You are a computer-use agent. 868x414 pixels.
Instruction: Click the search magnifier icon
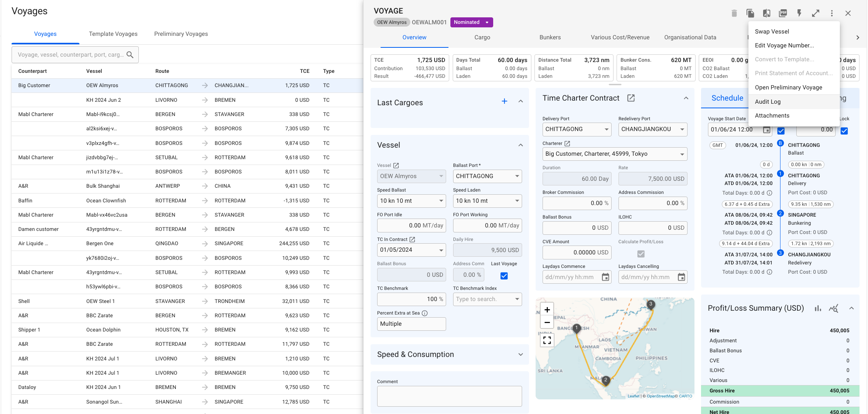click(x=130, y=55)
